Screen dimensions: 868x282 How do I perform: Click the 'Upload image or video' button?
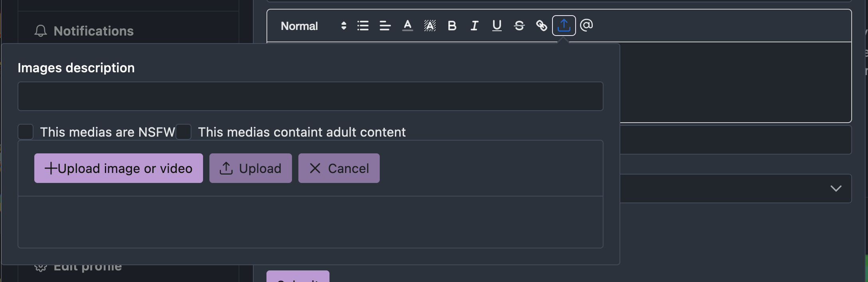tap(118, 168)
